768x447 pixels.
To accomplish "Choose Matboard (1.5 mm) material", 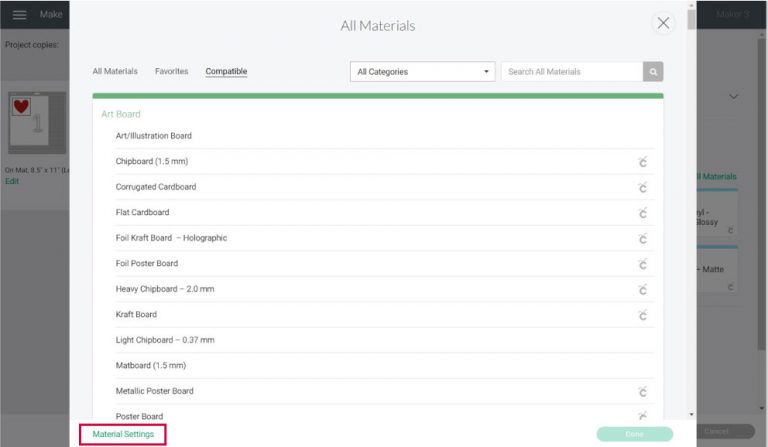I will point(385,365).
